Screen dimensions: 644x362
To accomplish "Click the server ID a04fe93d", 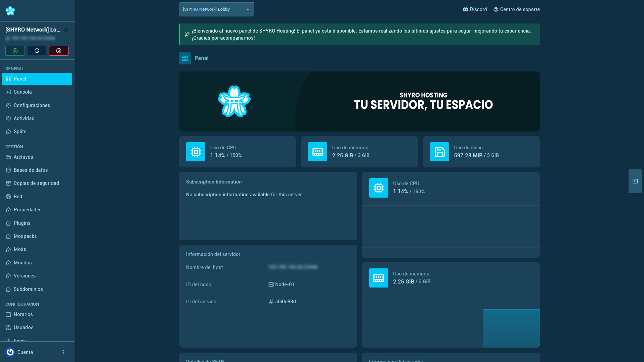I will tap(286, 302).
